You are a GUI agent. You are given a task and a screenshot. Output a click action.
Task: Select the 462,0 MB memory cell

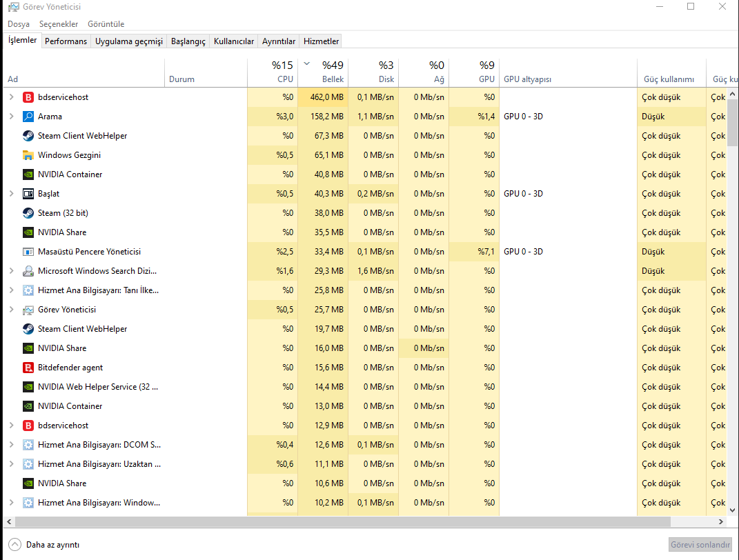click(x=323, y=97)
